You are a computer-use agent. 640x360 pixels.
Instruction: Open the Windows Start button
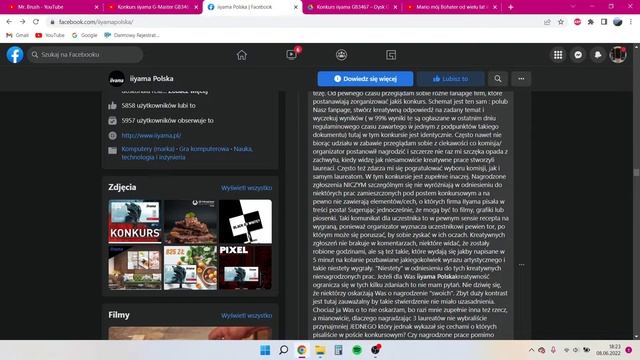pyautogui.click(x=265, y=350)
